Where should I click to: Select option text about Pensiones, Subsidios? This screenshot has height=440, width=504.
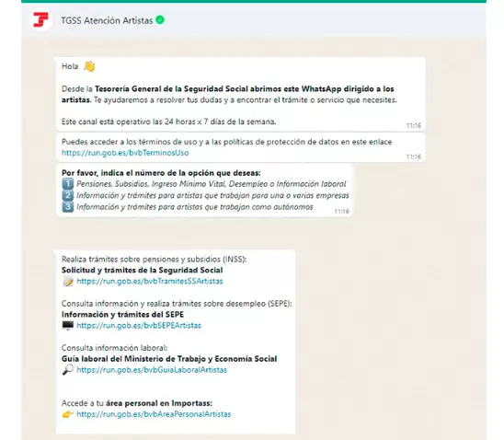pyautogui.click(x=211, y=184)
